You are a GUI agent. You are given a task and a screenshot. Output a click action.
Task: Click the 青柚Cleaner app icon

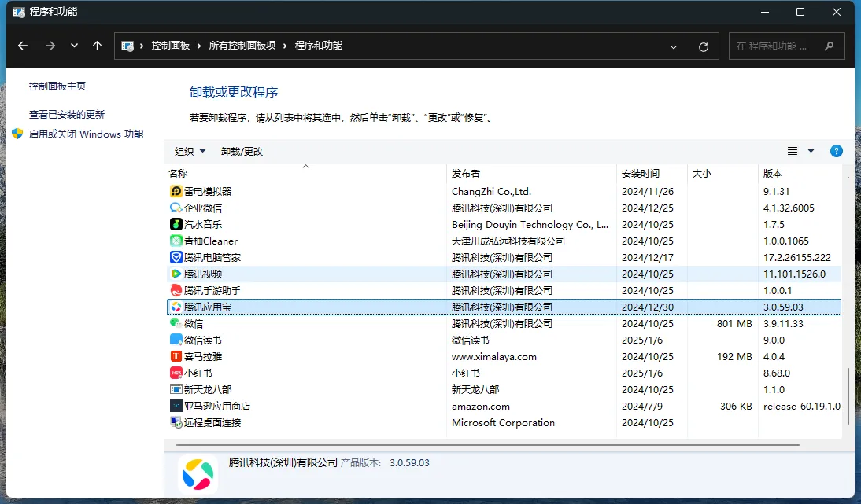click(x=176, y=241)
